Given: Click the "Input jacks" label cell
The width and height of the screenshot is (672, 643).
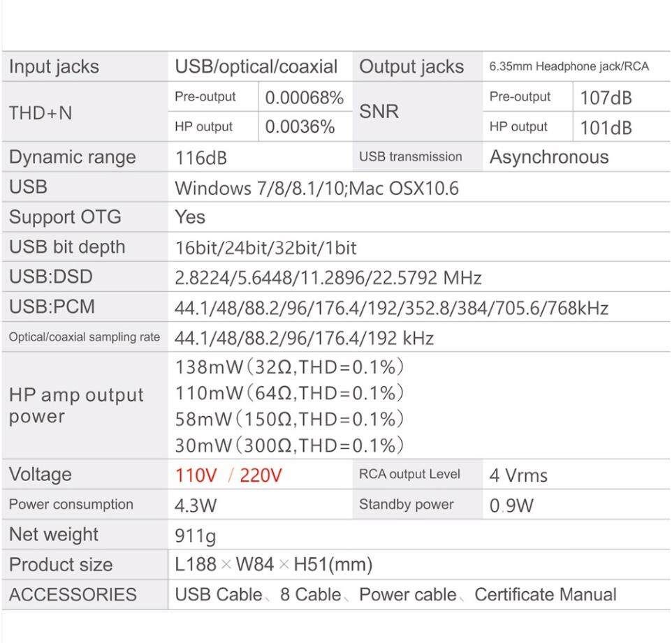Looking at the screenshot, I should [54, 67].
